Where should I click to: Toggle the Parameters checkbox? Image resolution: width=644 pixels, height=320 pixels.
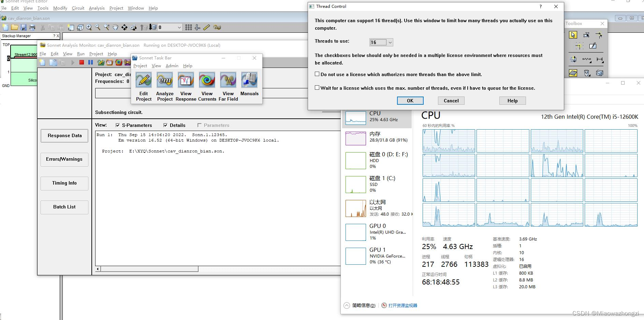coord(200,125)
